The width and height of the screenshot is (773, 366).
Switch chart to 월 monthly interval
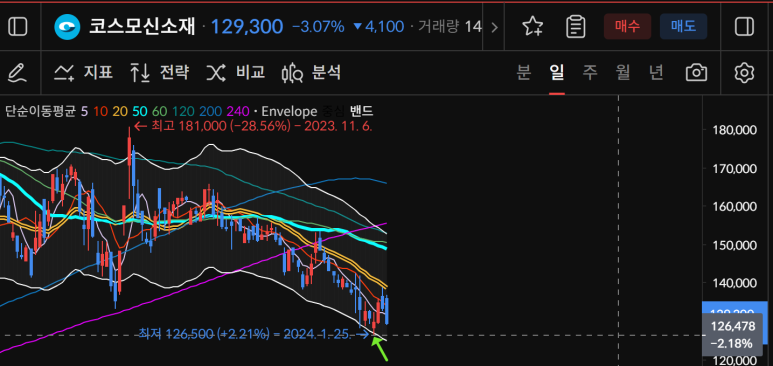click(x=623, y=73)
